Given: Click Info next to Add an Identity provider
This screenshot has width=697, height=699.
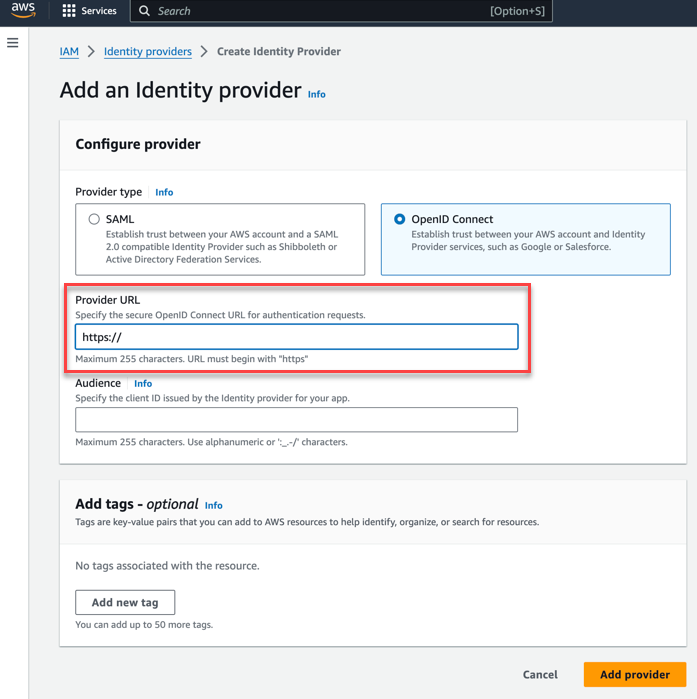Looking at the screenshot, I should 316,95.
